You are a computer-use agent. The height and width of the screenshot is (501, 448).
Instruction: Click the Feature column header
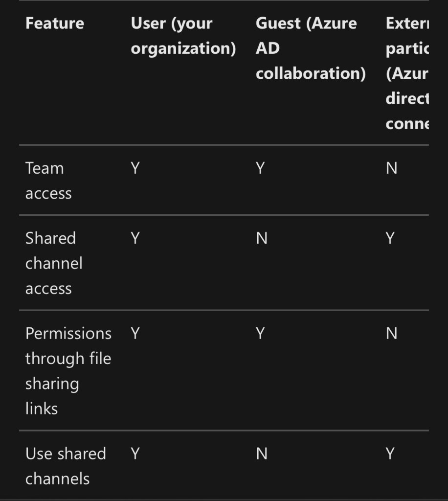(54, 23)
